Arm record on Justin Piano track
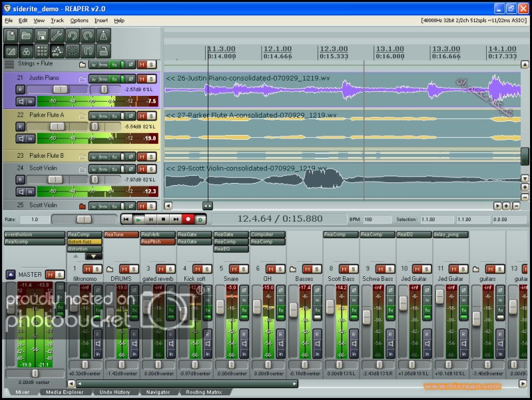 [x=21, y=90]
